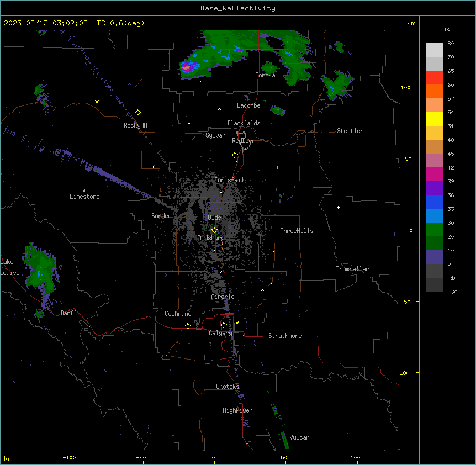Select the Stettler label
The image size is (476, 465).
[350, 131]
